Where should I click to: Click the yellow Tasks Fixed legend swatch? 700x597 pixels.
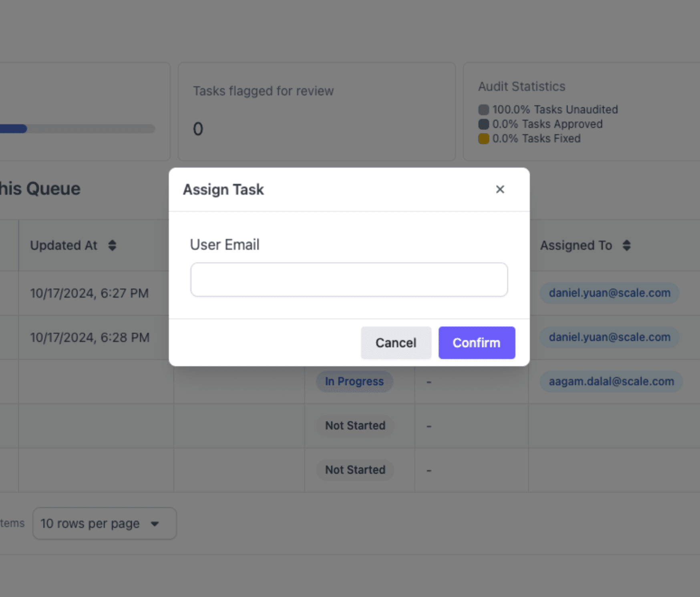coord(484,138)
